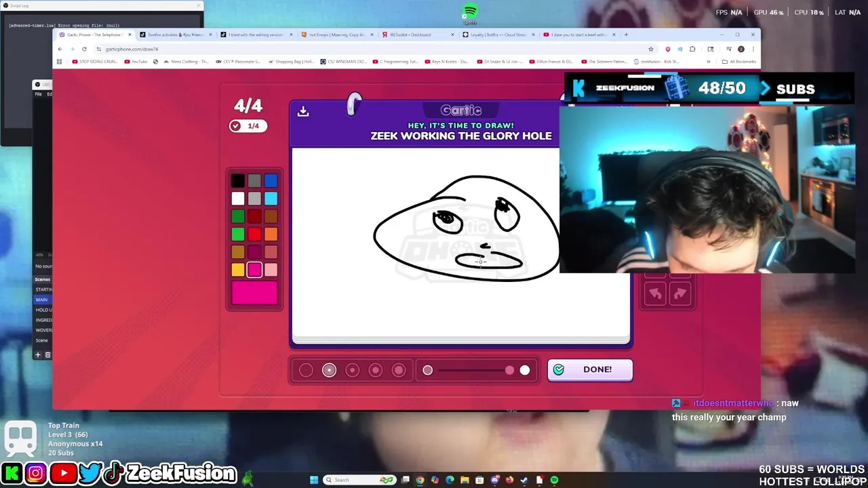Add a scene with OBS plus button
This screenshot has height=488, width=868.
[38, 354]
